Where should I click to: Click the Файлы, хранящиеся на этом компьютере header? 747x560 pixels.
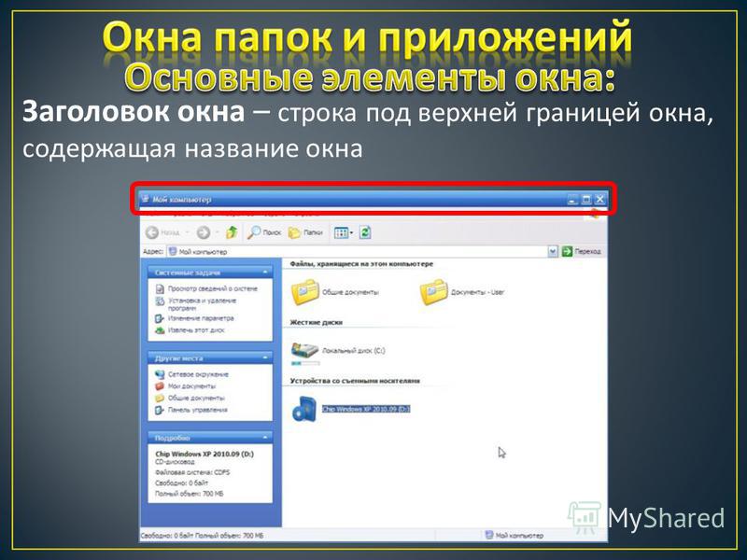[x=361, y=264]
